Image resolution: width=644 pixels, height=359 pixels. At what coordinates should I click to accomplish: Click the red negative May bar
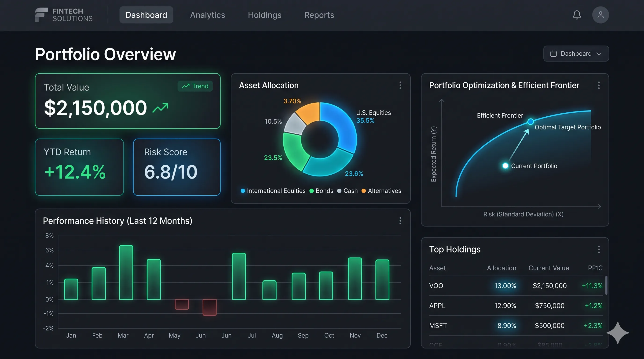pyautogui.click(x=182, y=304)
